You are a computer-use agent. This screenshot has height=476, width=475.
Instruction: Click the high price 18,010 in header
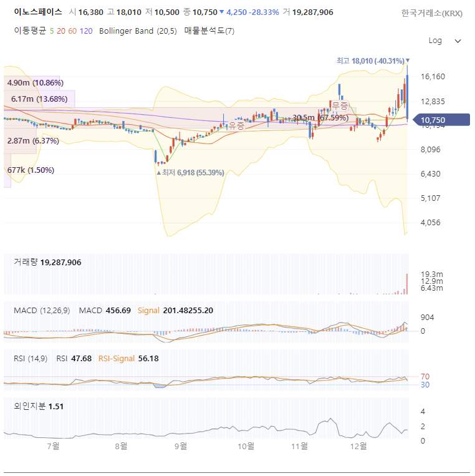[129, 12]
